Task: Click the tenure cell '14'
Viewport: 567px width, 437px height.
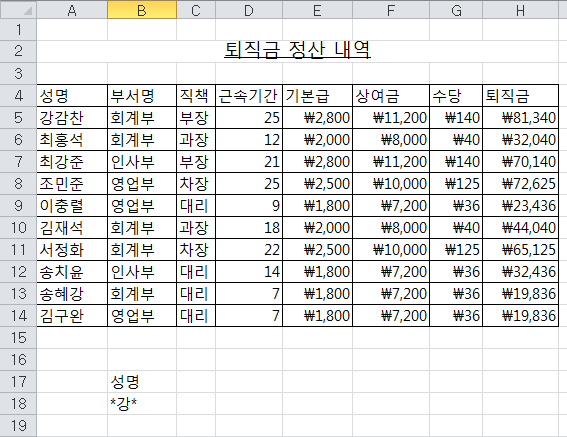Action: 249,272
